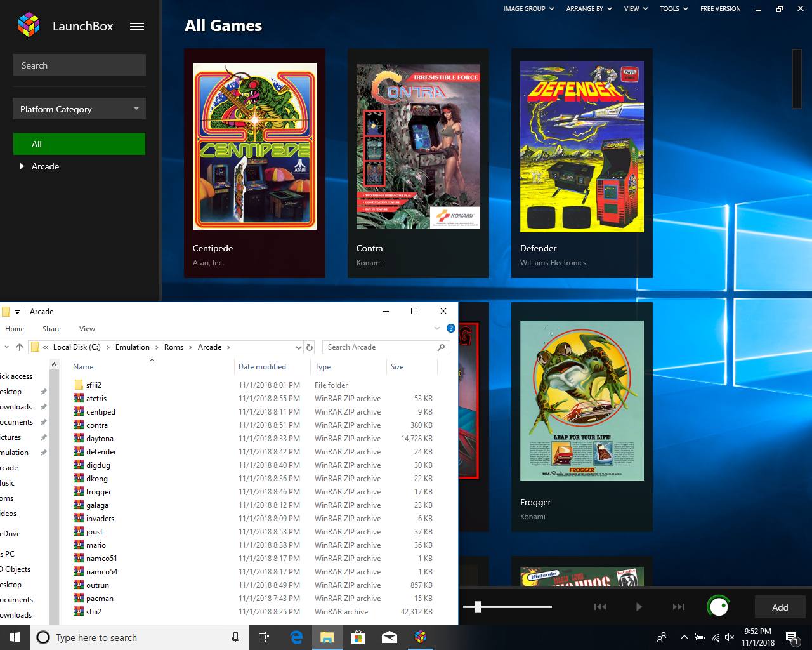Select the Contra game cover

pyautogui.click(x=418, y=147)
